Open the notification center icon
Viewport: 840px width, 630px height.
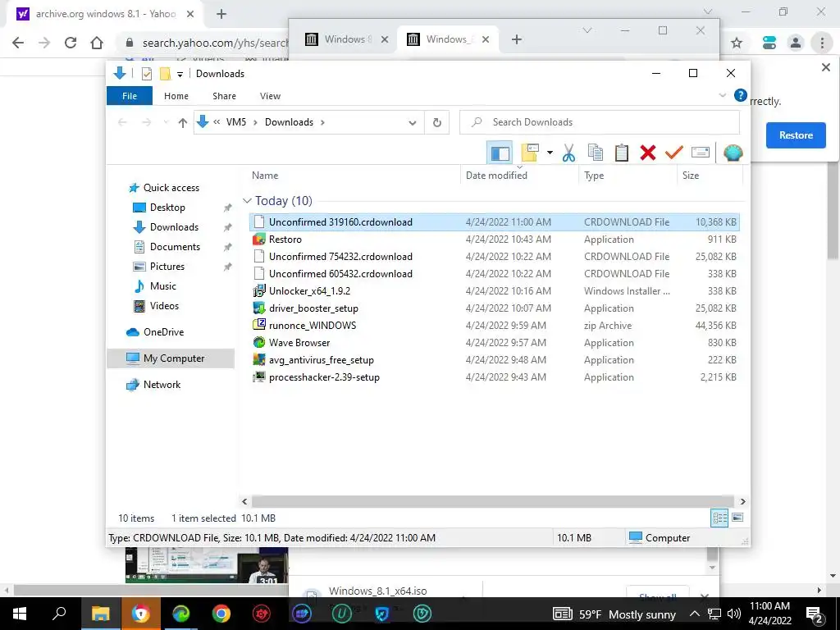[x=815, y=614]
